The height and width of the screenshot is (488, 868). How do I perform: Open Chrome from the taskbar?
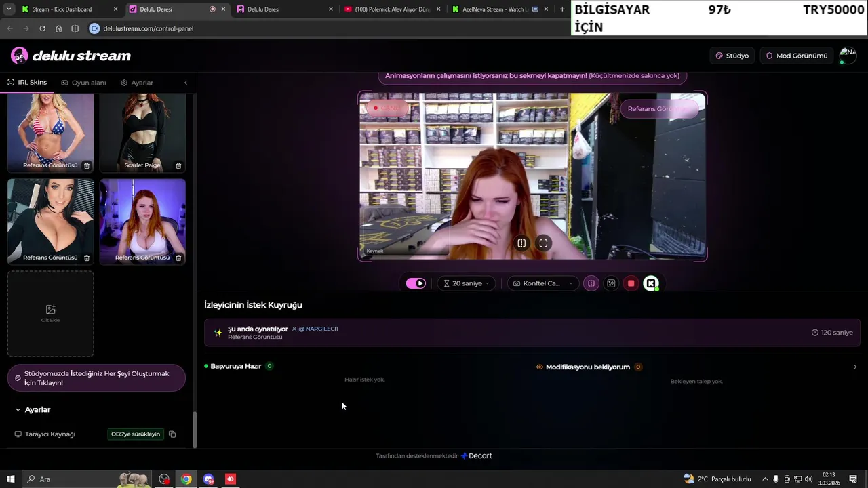(186, 479)
